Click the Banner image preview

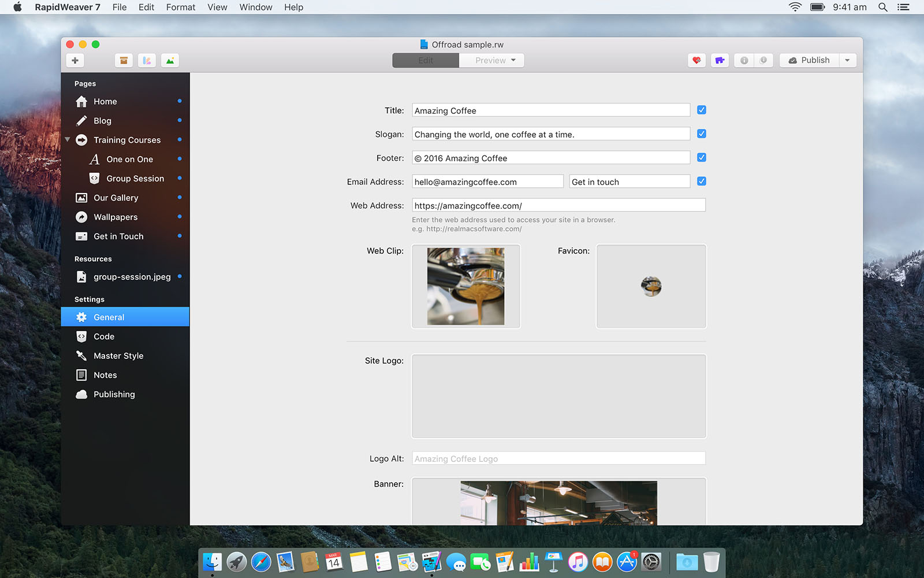pos(559,503)
